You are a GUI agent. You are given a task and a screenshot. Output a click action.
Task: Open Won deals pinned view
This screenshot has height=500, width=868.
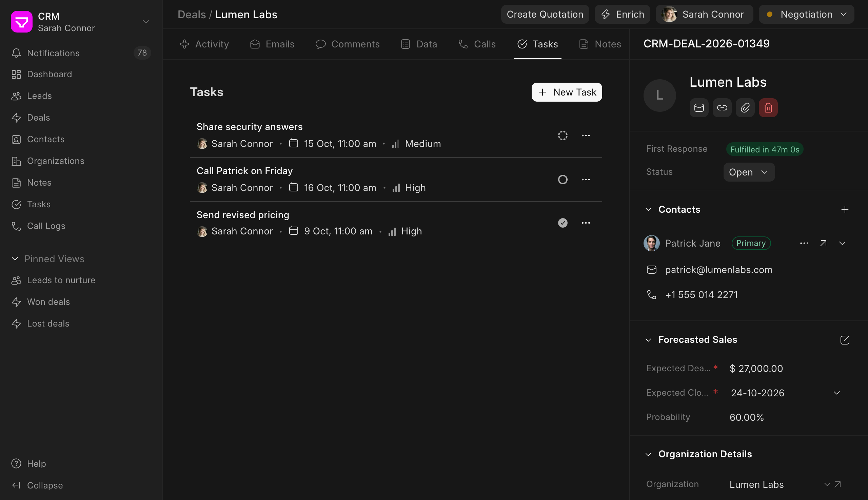(x=81, y=302)
